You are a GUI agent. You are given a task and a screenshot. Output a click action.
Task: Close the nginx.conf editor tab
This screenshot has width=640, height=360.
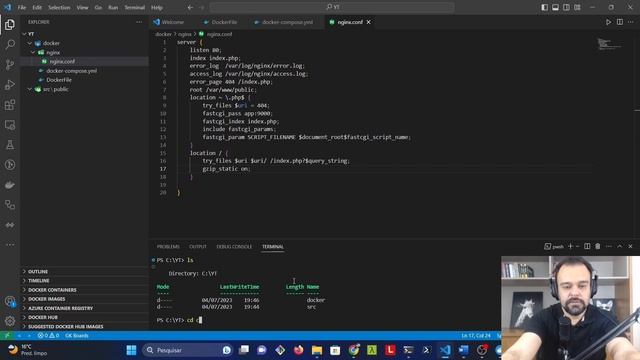pyautogui.click(x=369, y=22)
